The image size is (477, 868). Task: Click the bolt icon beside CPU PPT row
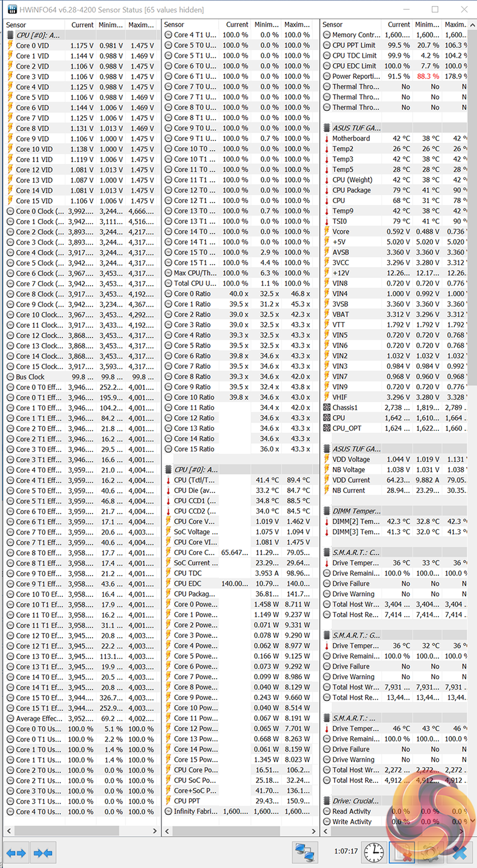169,801
